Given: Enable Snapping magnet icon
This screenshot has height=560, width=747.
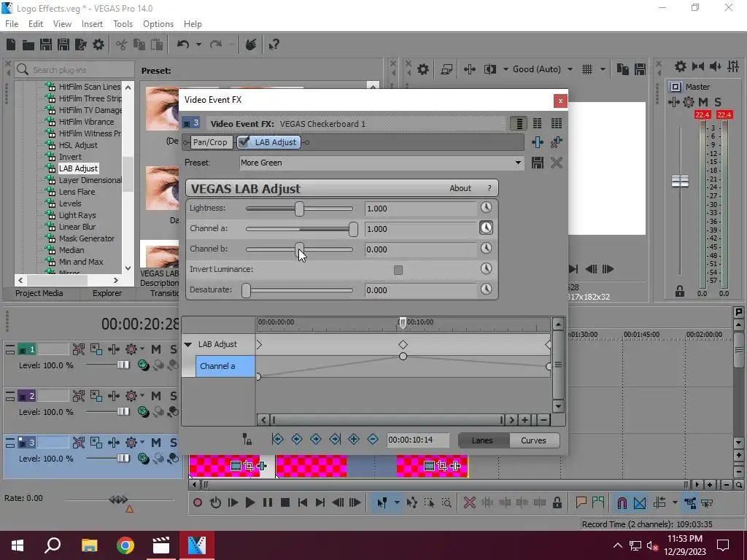Looking at the screenshot, I should point(622,502).
